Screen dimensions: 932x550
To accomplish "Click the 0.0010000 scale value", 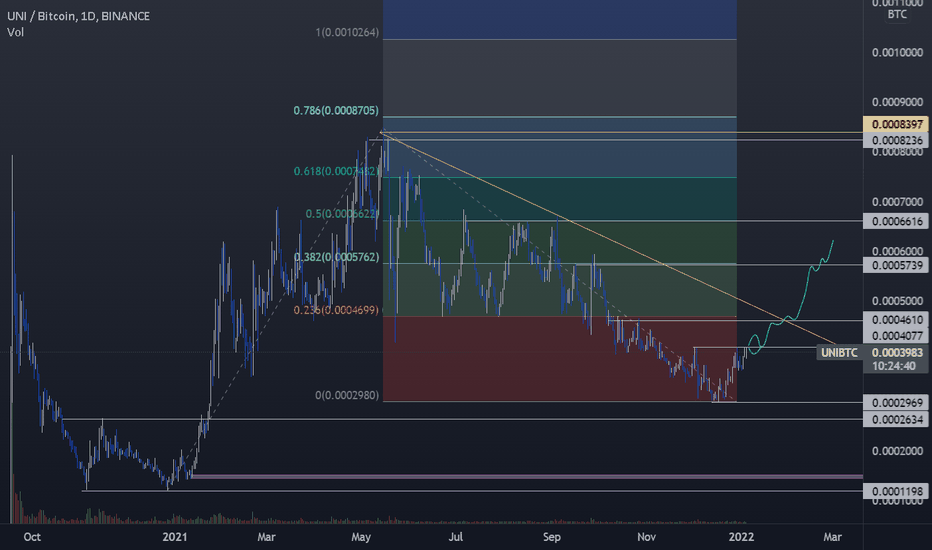I will coord(897,52).
